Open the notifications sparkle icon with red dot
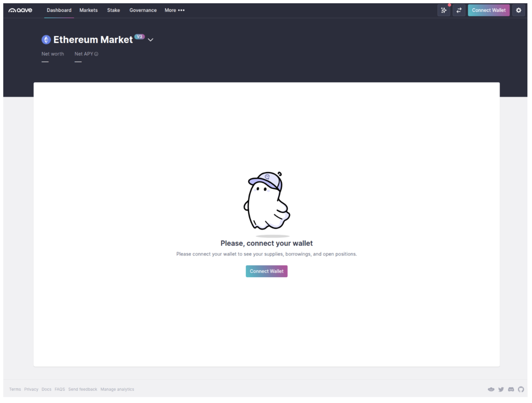 coord(443,10)
